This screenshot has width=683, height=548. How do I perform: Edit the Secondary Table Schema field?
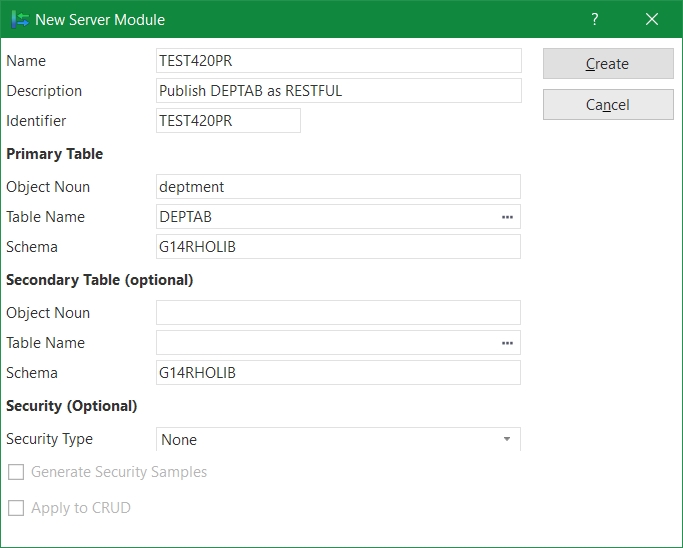338,373
